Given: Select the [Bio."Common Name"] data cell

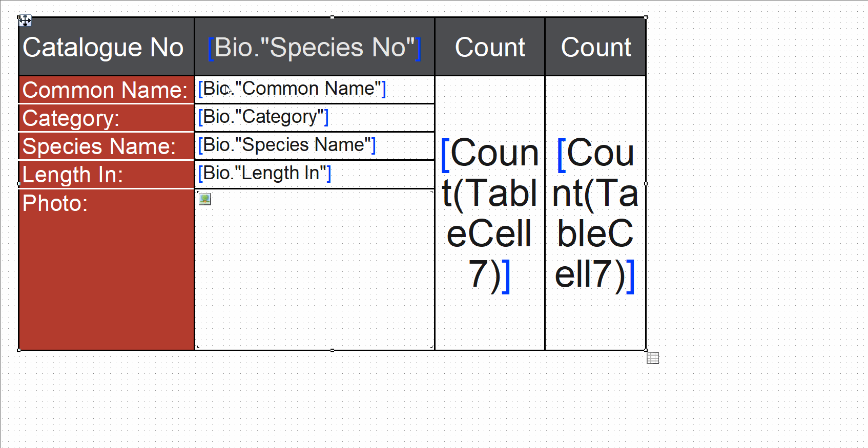Looking at the screenshot, I should 314,90.
